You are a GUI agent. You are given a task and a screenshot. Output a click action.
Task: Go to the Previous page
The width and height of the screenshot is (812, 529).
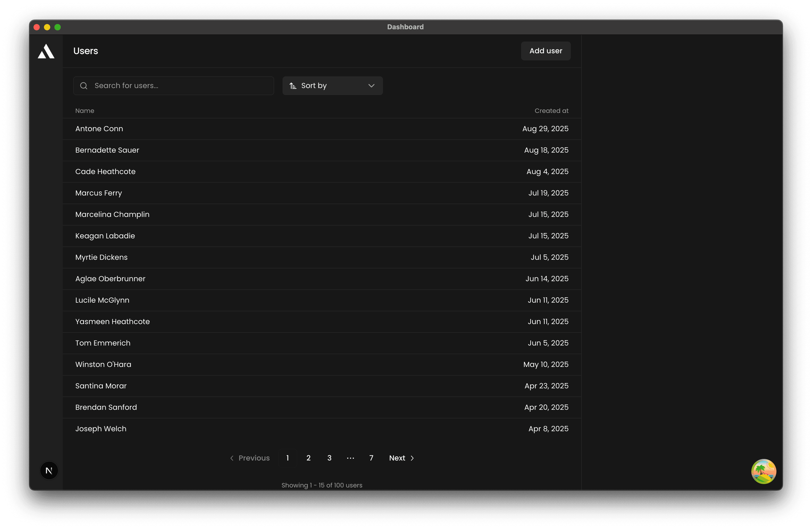tap(250, 458)
